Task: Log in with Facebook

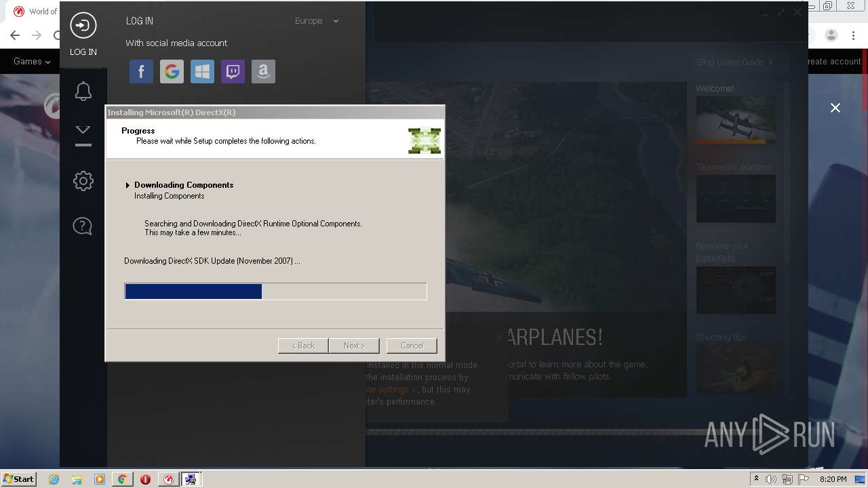Action: click(141, 71)
